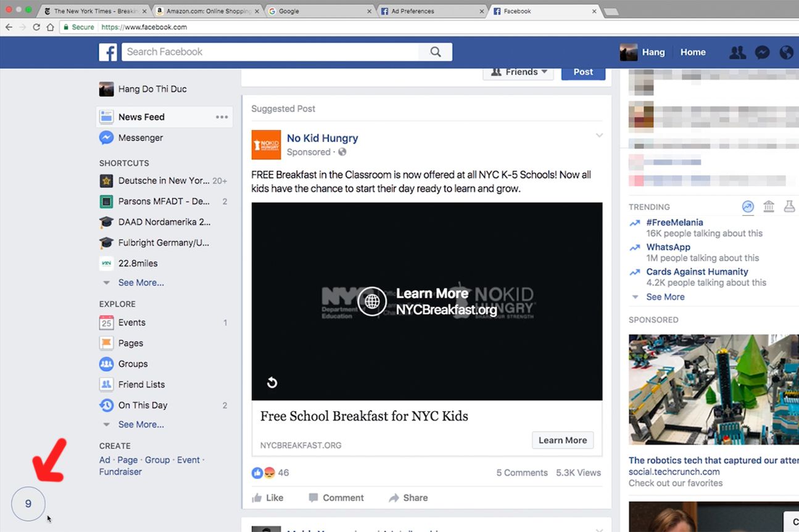Click the browser home icon
Image resolution: width=799 pixels, height=532 pixels.
pyautogui.click(x=51, y=27)
